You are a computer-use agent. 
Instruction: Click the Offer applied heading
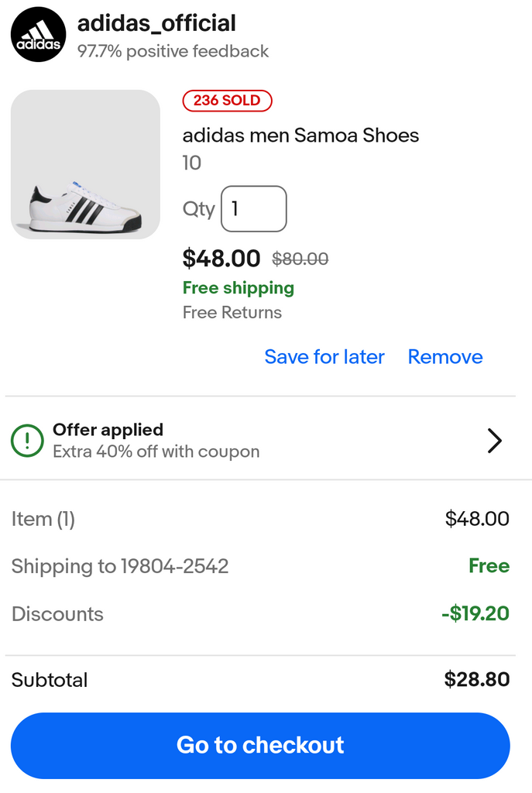tap(108, 430)
